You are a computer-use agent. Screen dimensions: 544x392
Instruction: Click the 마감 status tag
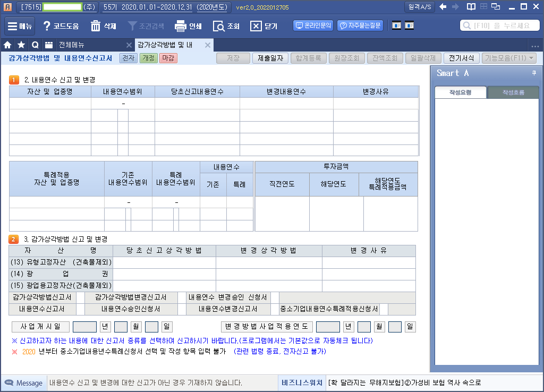coord(168,58)
